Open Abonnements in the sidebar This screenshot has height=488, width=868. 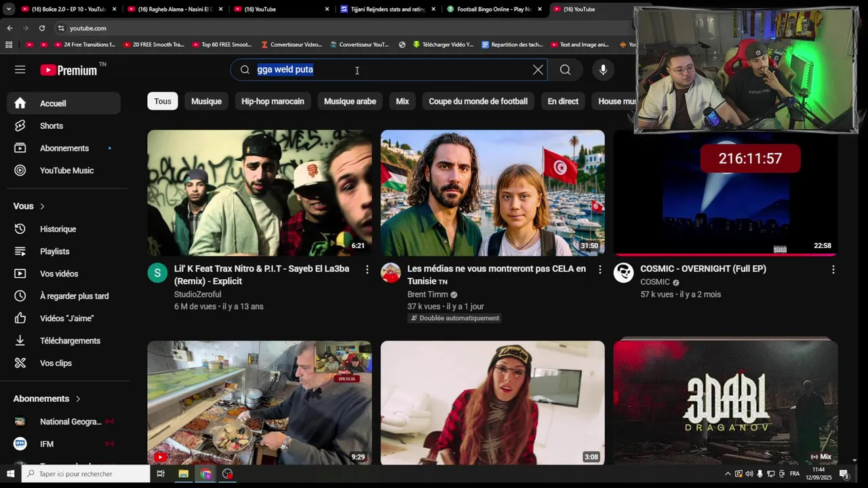point(64,148)
